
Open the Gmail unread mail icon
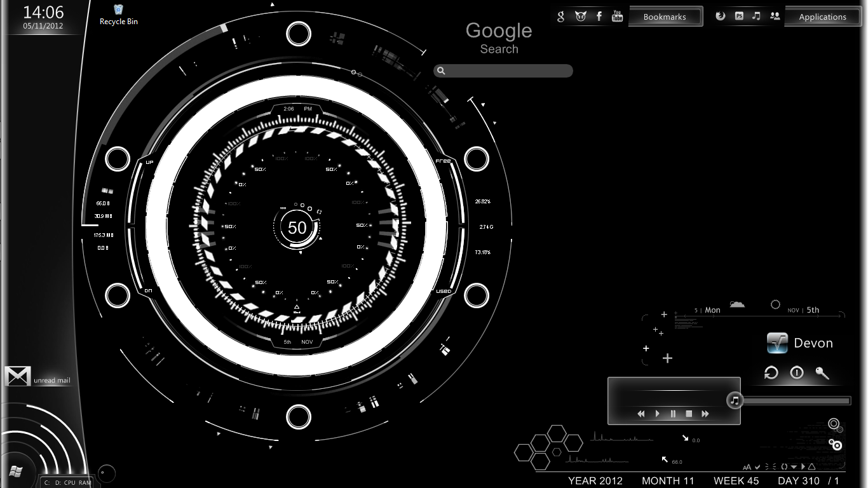(17, 376)
